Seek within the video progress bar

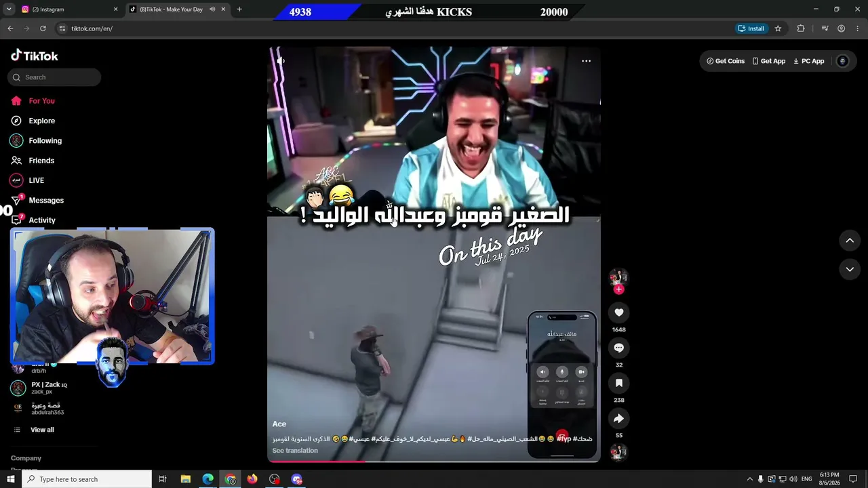(434, 461)
